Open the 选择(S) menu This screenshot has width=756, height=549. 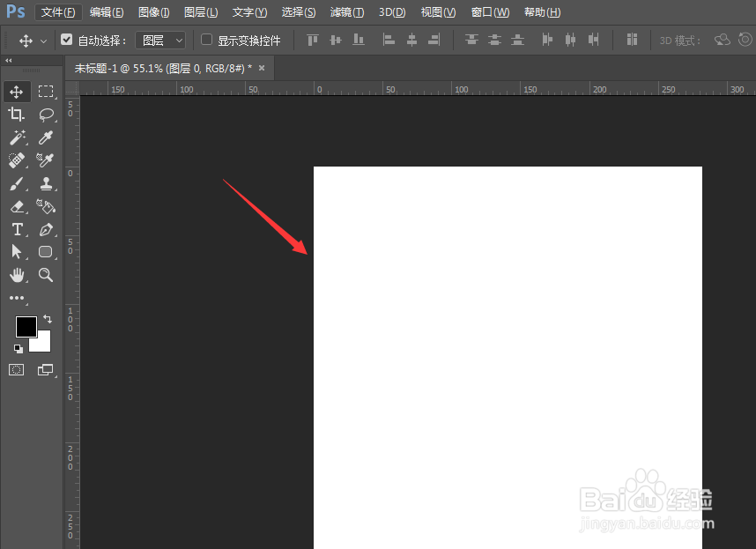click(299, 12)
